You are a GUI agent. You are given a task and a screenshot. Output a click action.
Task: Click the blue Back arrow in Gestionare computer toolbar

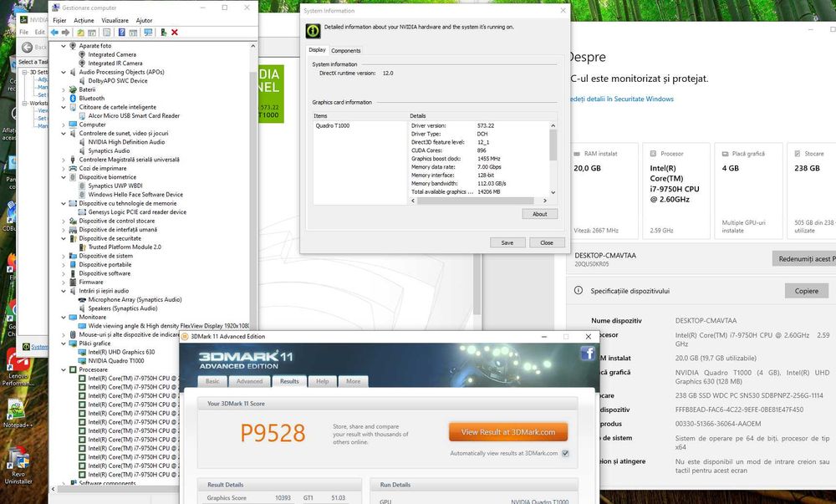coord(54,33)
